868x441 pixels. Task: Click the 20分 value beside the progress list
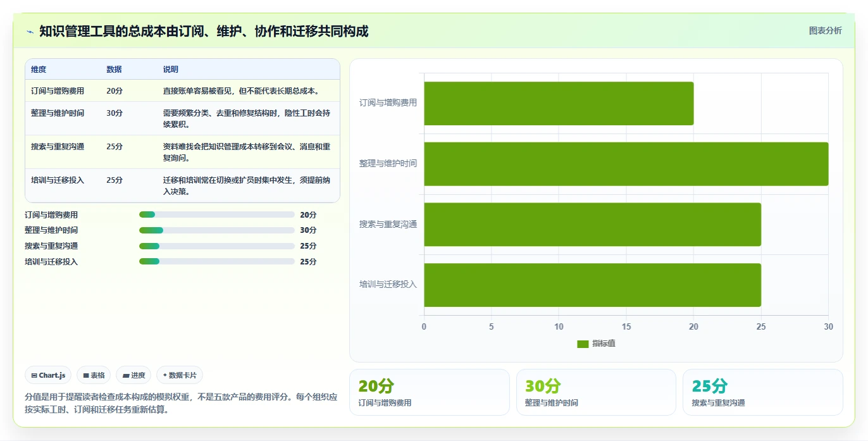pyautogui.click(x=308, y=215)
